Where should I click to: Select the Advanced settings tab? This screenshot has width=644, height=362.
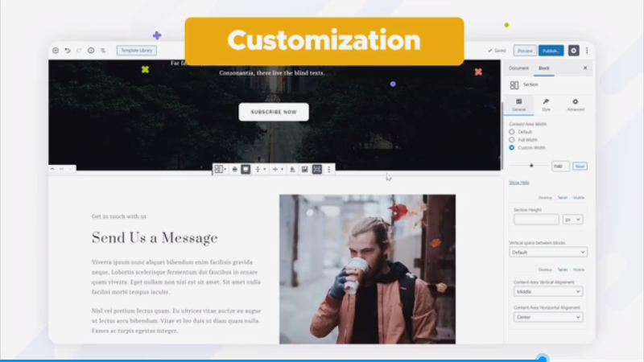[575, 105]
